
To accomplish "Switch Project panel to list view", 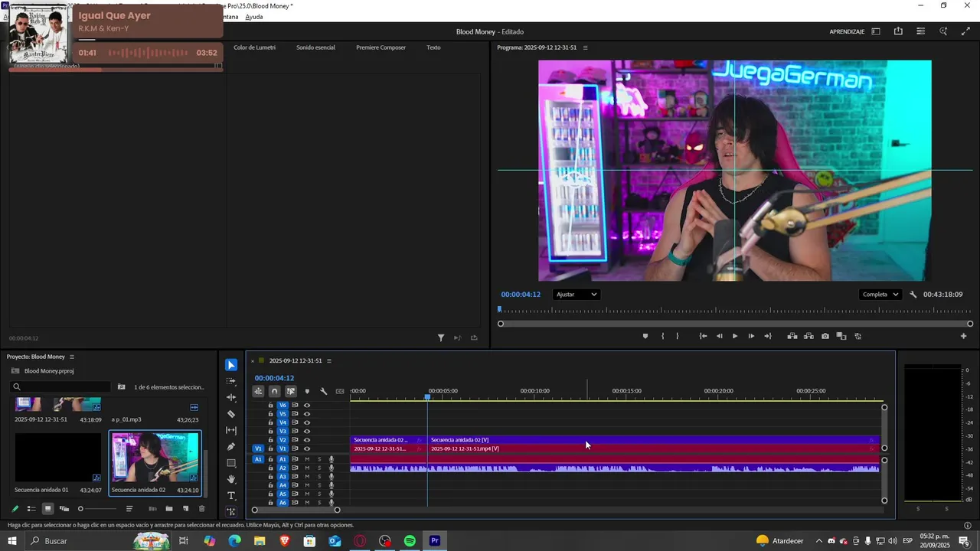I will 31,509.
